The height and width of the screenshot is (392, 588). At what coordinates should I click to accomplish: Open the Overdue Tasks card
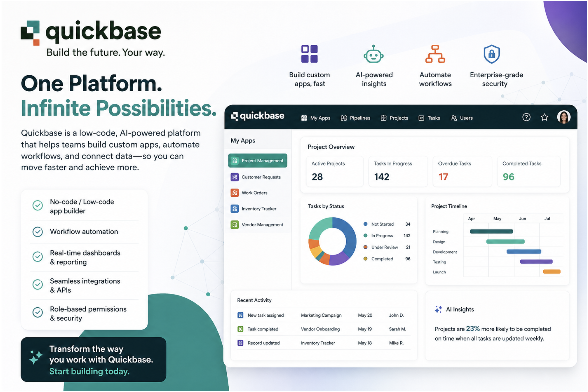tap(462, 171)
